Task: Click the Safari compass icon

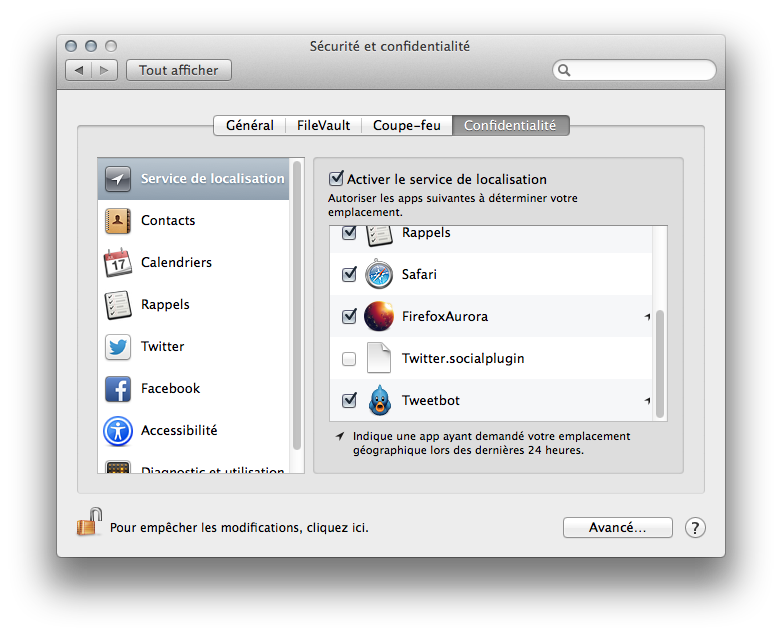Action: tap(379, 274)
